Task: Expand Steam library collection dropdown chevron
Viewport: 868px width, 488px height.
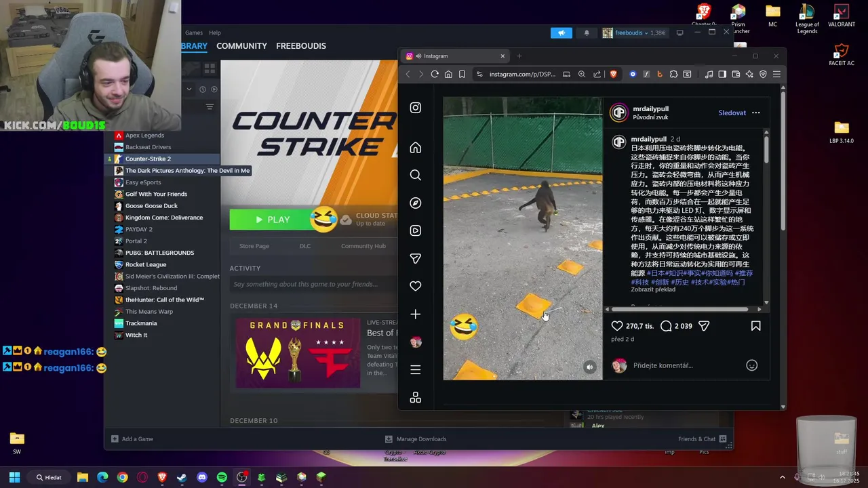Action: pyautogui.click(x=189, y=89)
